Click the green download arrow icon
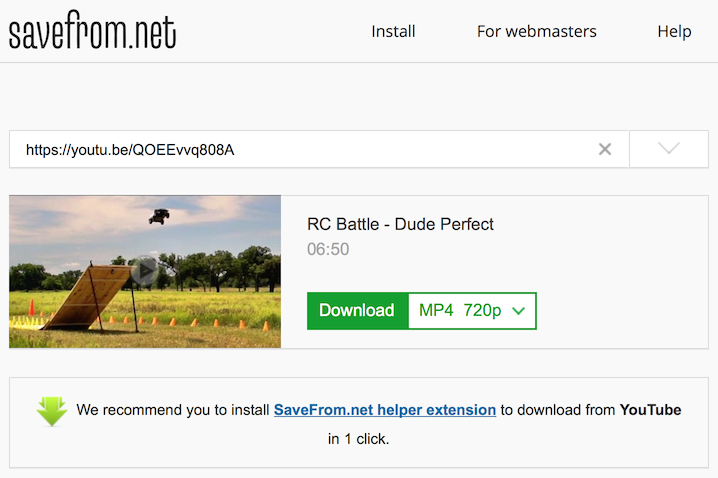The width and height of the screenshot is (718, 478). point(52,412)
